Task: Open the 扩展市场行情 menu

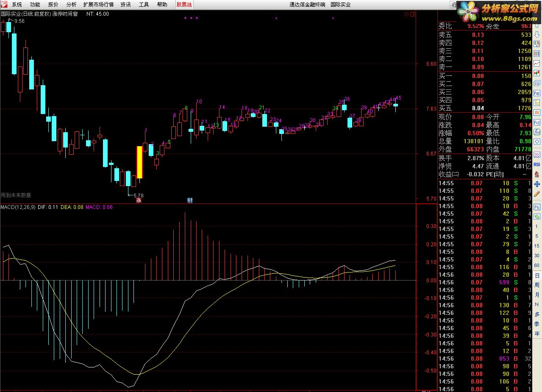Action: click(x=98, y=5)
